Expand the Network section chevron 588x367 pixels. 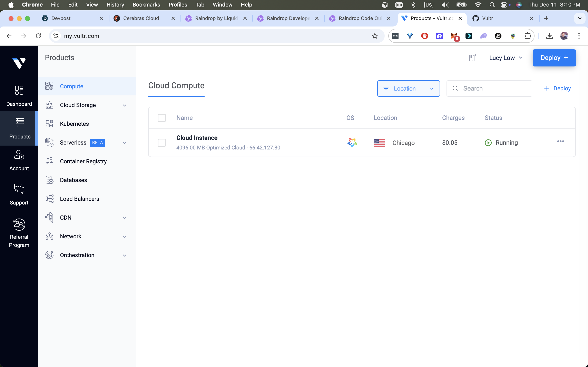pyautogui.click(x=124, y=237)
